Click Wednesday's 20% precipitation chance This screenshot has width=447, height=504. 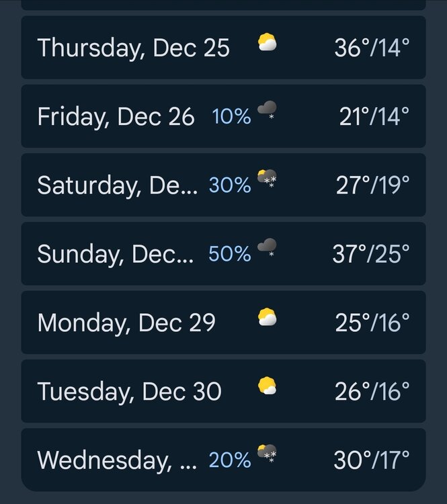click(230, 460)
